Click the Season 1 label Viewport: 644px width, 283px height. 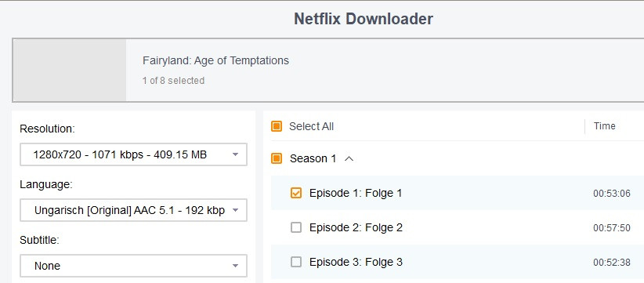pos(313,158)
